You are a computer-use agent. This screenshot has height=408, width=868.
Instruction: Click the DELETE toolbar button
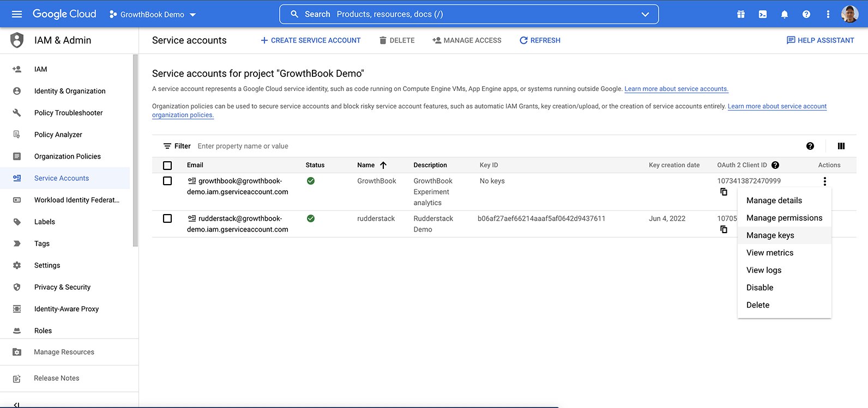pos(397,40)
